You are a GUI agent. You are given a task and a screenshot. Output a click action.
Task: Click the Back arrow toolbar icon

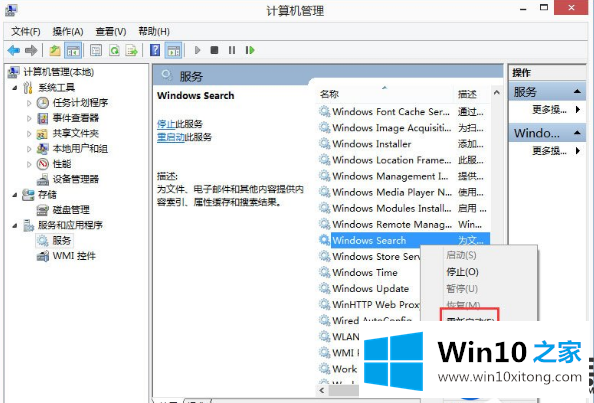coord(14,50)
